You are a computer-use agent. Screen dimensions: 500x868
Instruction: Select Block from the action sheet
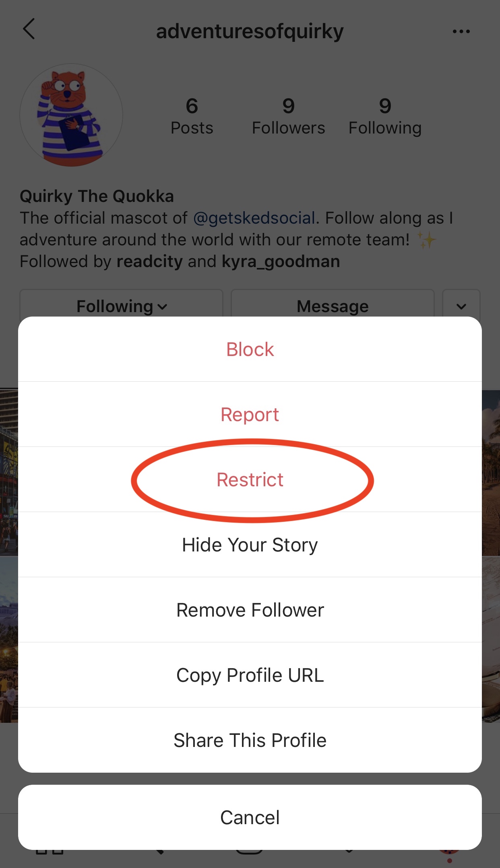(250, 349)
